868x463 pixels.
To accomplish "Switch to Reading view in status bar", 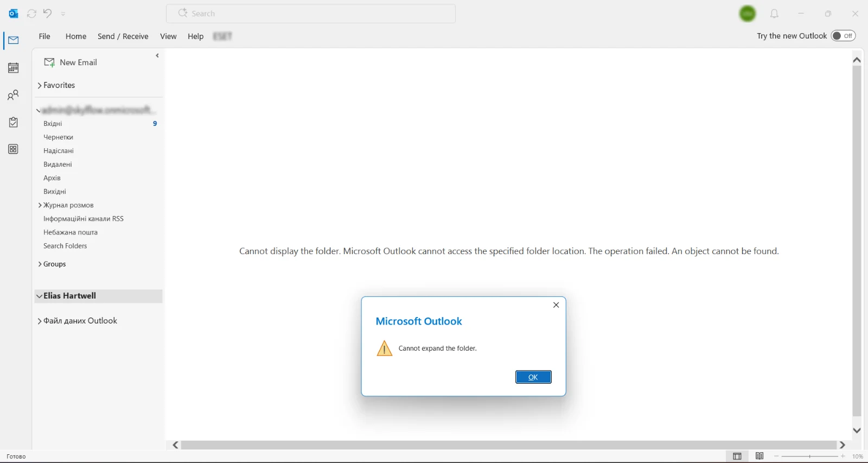I will 759,456.
